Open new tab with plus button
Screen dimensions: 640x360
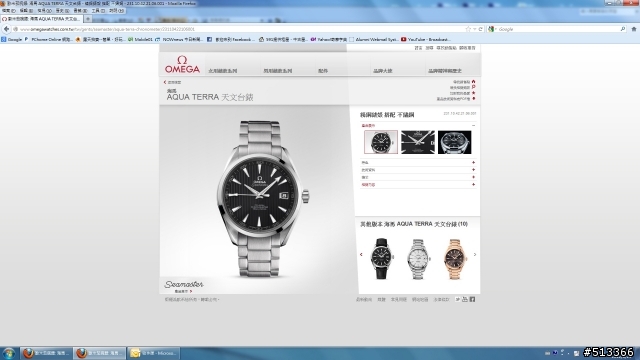pyautogui.click(x=88, y=19)
